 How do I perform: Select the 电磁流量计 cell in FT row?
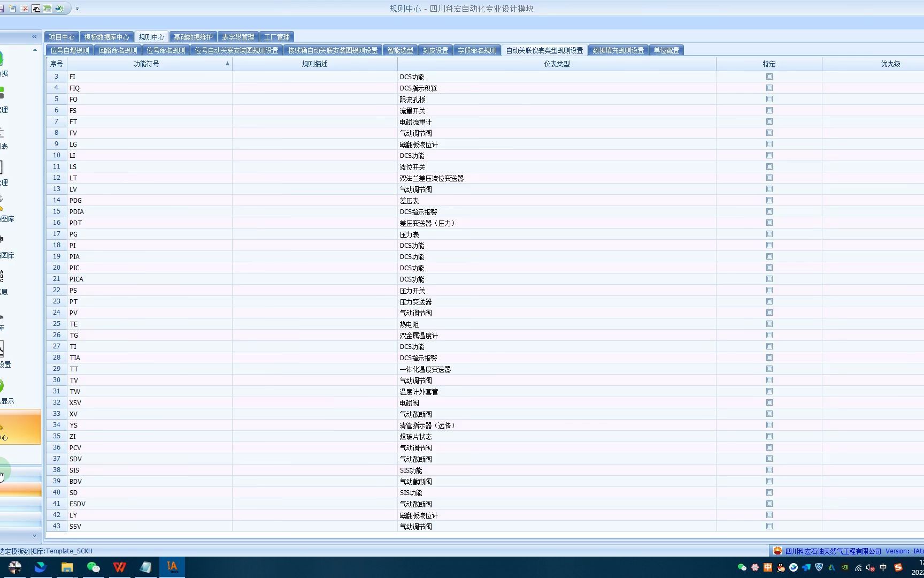[x=557, y=121]
